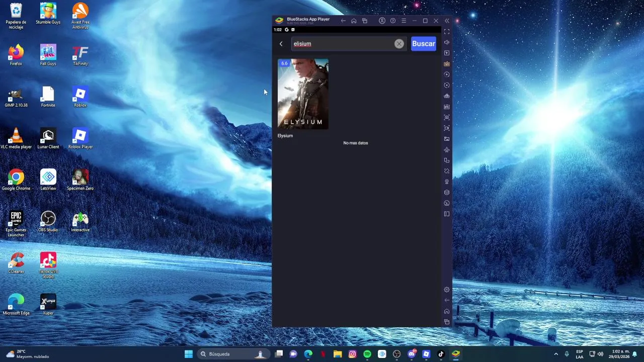Image resolution: width=644 pixels, height=362 pixels.
Task: Open Instagram from the taskbar
Action: point(352,354)
